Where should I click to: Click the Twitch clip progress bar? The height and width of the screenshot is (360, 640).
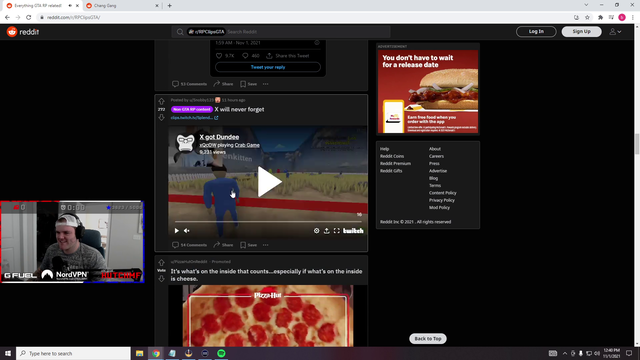tap(268, 222)
